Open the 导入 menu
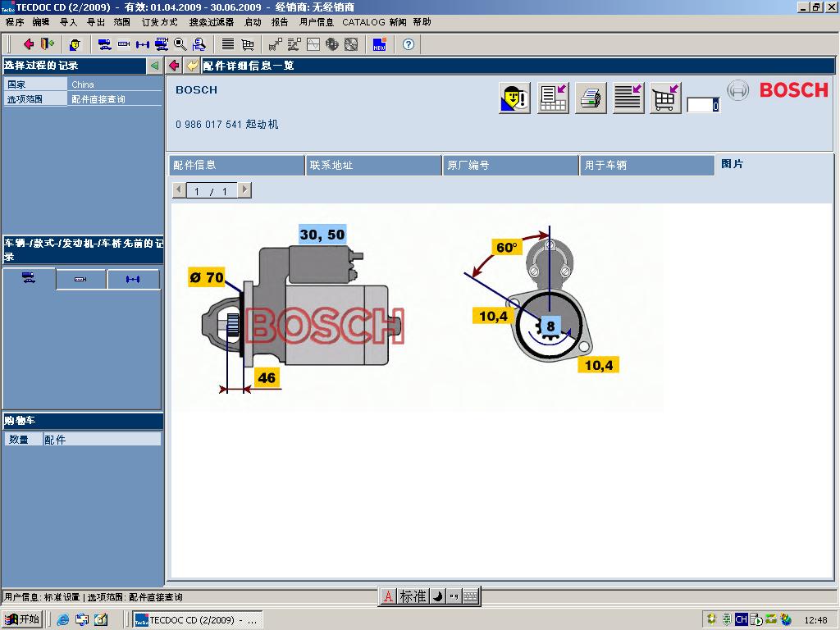 [x=68, y=22]
